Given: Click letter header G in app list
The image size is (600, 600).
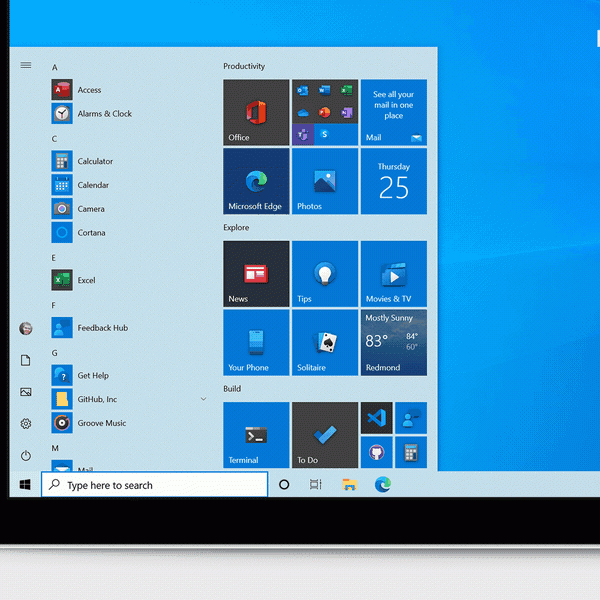Looking at the screenshot, I should pyautogui.click(x=54, y=353).
